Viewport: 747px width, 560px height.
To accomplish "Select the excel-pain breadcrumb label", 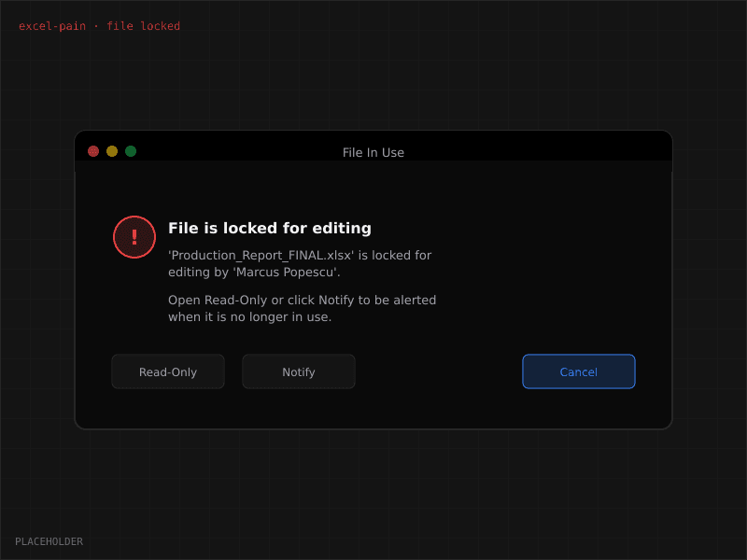I will pos(50,25).
